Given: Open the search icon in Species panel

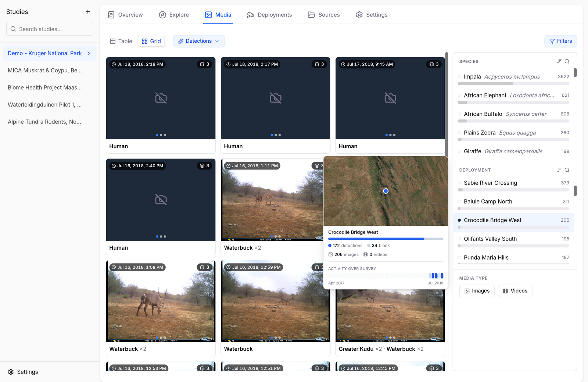Looking at the screenshot, I should pos(567,61).
